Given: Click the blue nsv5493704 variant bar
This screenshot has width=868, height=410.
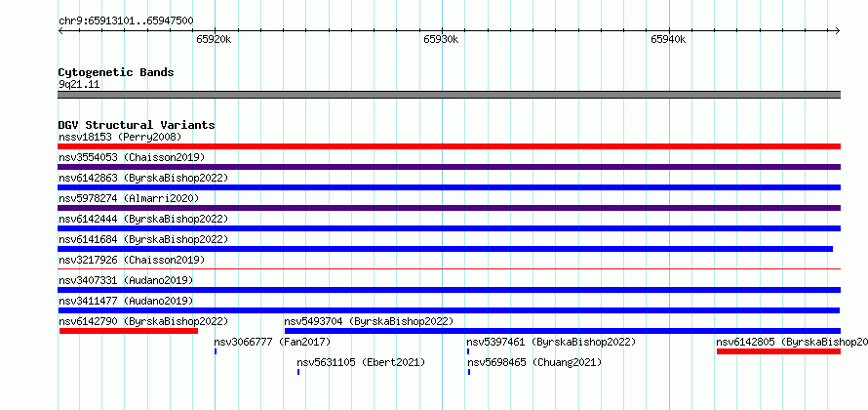Looking at the screenshot, I should 563,331.
